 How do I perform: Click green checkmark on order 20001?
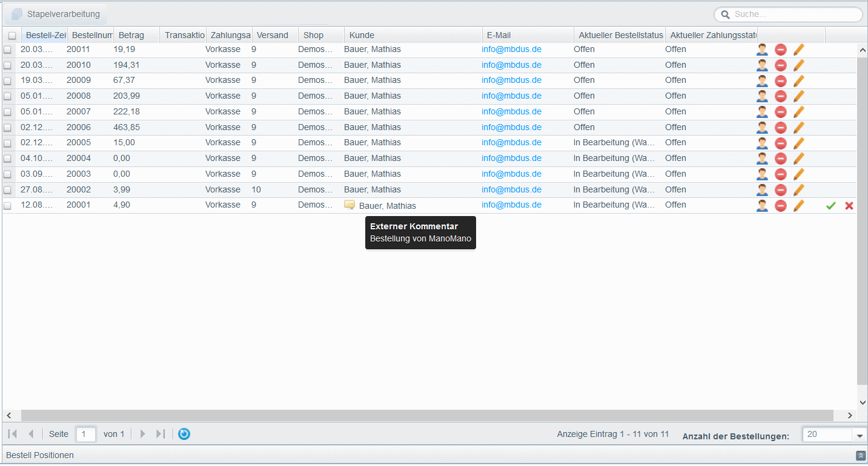click(830, 206)
